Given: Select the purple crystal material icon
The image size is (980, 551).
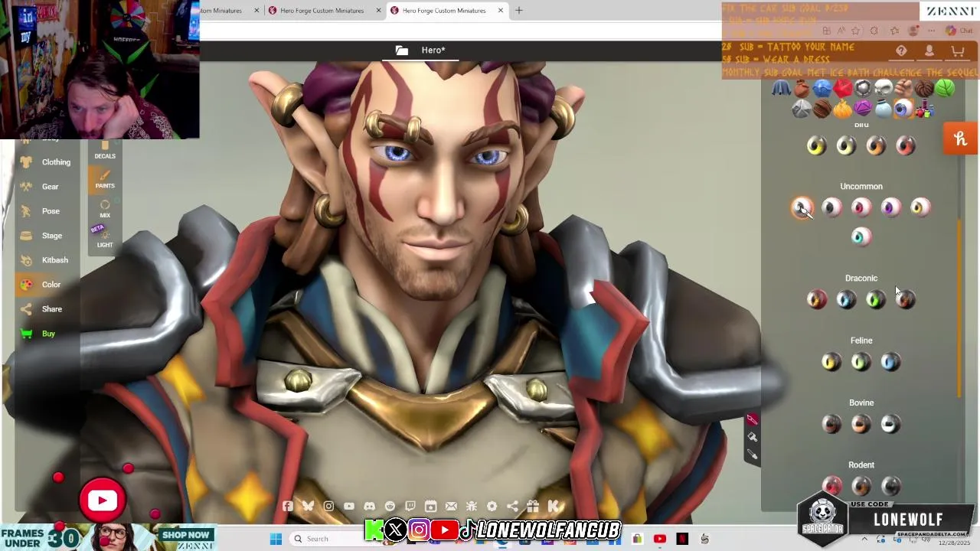Looking at the screenshot, I should click(x=863, y=109).
